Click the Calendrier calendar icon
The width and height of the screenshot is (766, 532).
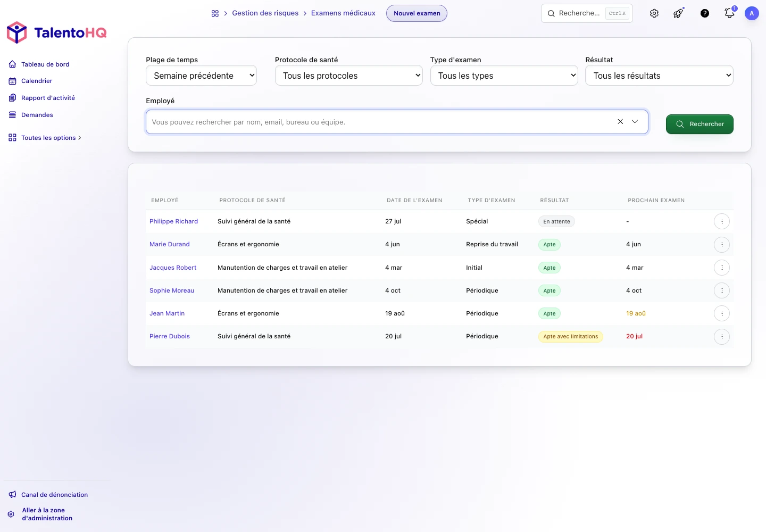pos(12,81)
